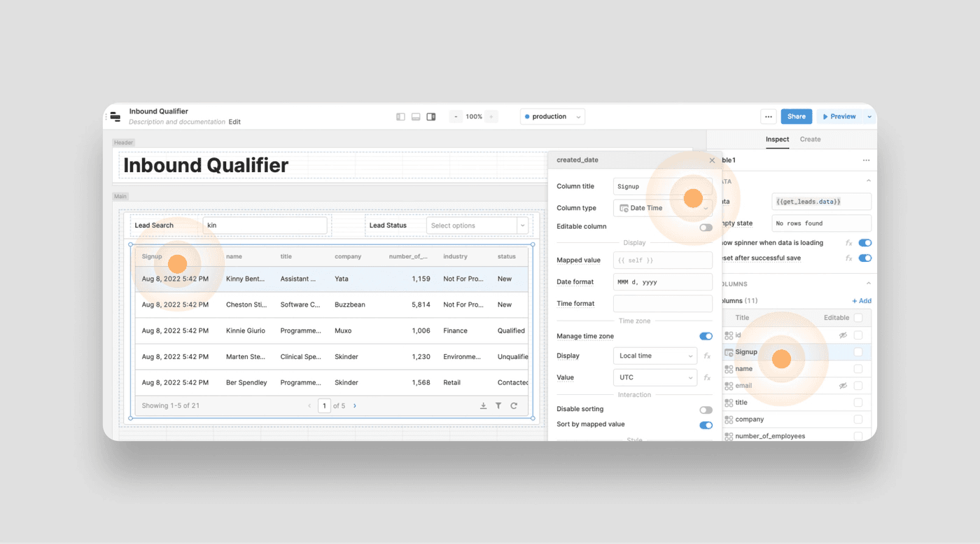Switch to the Create tab

(810, 139)
